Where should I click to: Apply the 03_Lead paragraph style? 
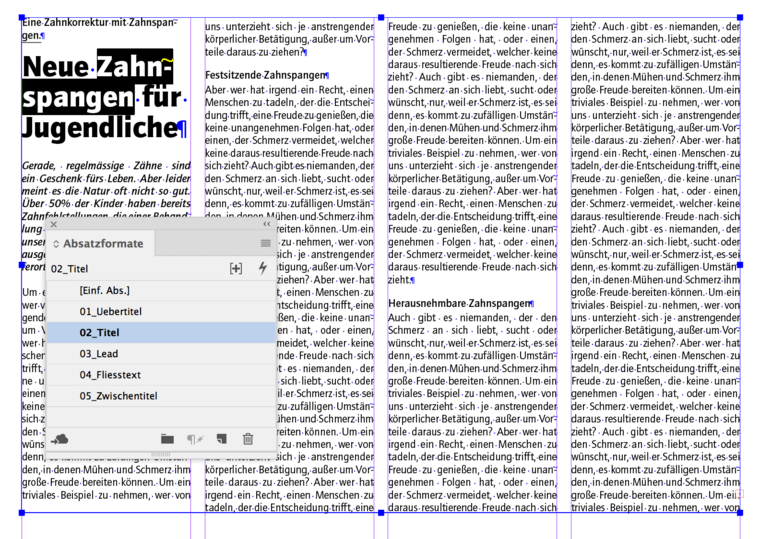pos(161,354)
